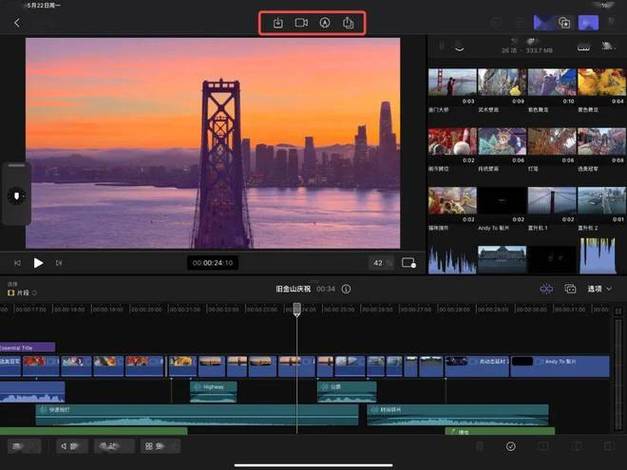Show project info next to 00:34
This screenshot has height=470, width=627.
[x=346, y=289]
